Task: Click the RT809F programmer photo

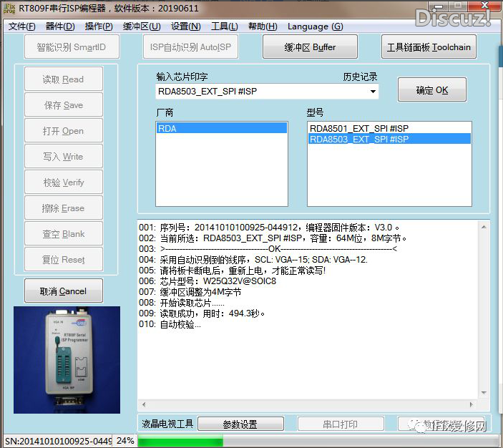Action: tap(67, 360)
